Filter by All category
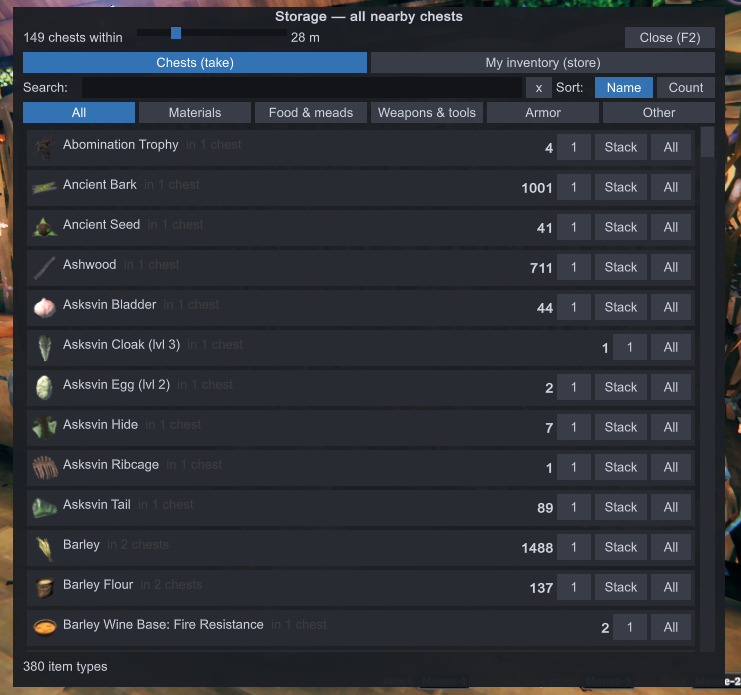The image size is (741, 695). click(x=79, y=112)
